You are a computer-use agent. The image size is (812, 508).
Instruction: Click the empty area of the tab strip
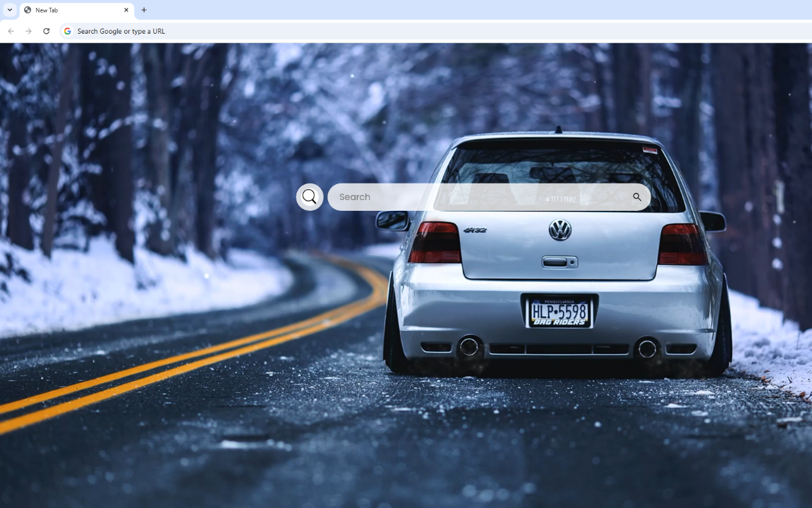(x=381, y=10)
